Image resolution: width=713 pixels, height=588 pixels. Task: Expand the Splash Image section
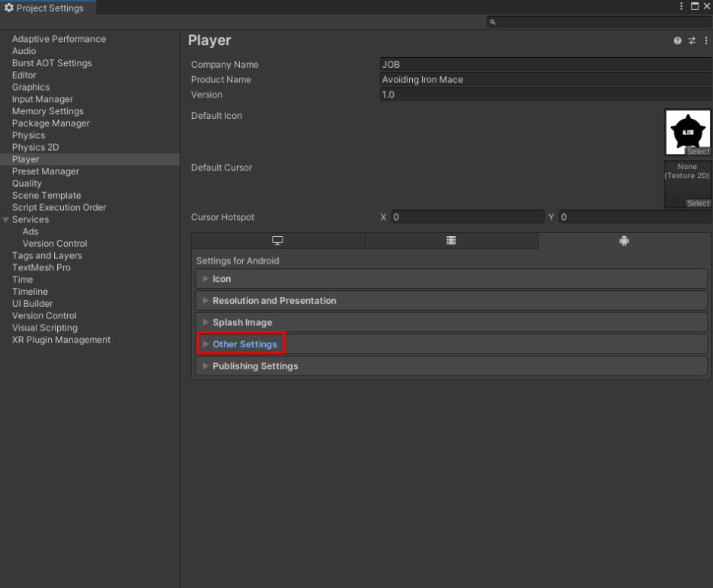click(x=451, y=322)
